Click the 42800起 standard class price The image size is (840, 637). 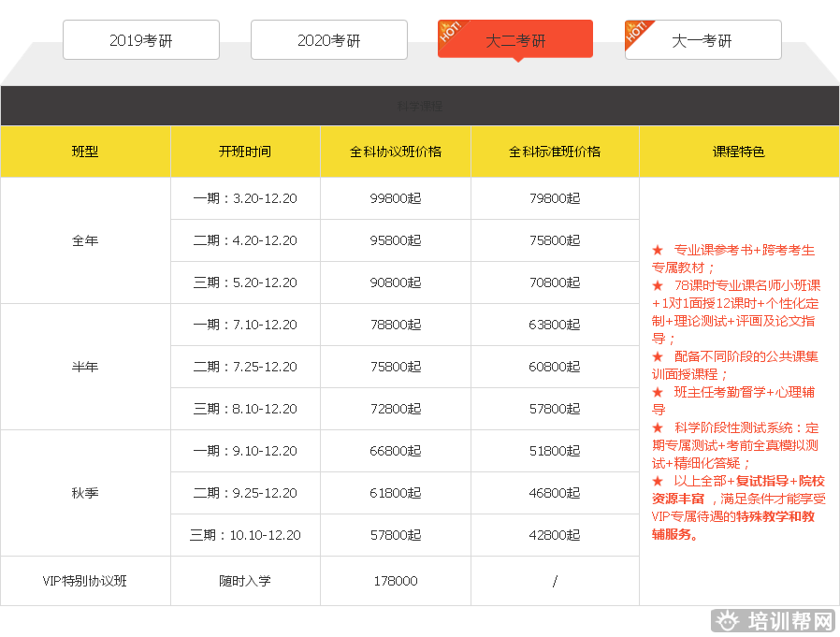[x=554, y=535]
